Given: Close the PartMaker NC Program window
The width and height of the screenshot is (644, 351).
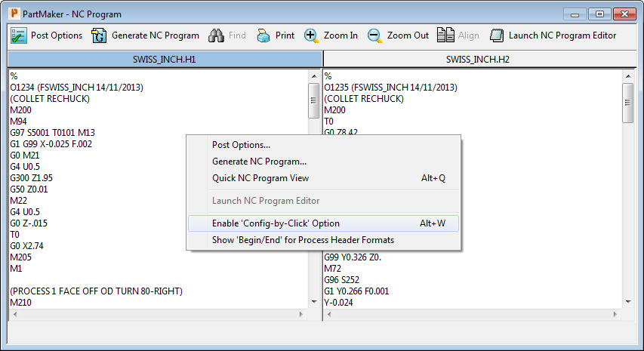Looking at the screenshot, I should click(624, 14).
